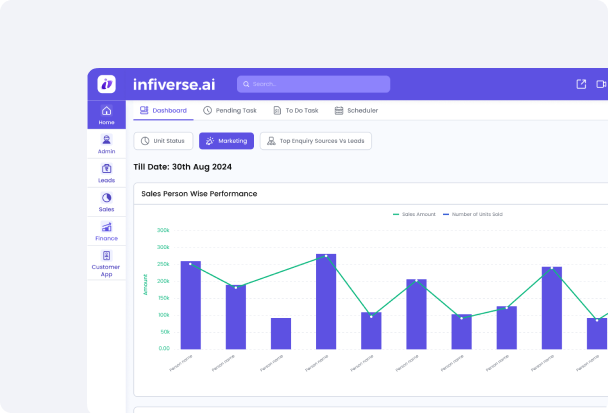Switch to the Dashboard tab
Viewport: 608px width, 413px height.
162,110
